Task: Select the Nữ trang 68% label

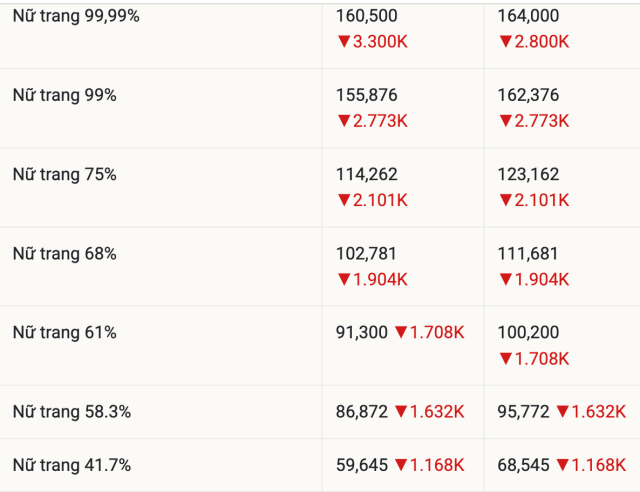Action: click(64, 253)
